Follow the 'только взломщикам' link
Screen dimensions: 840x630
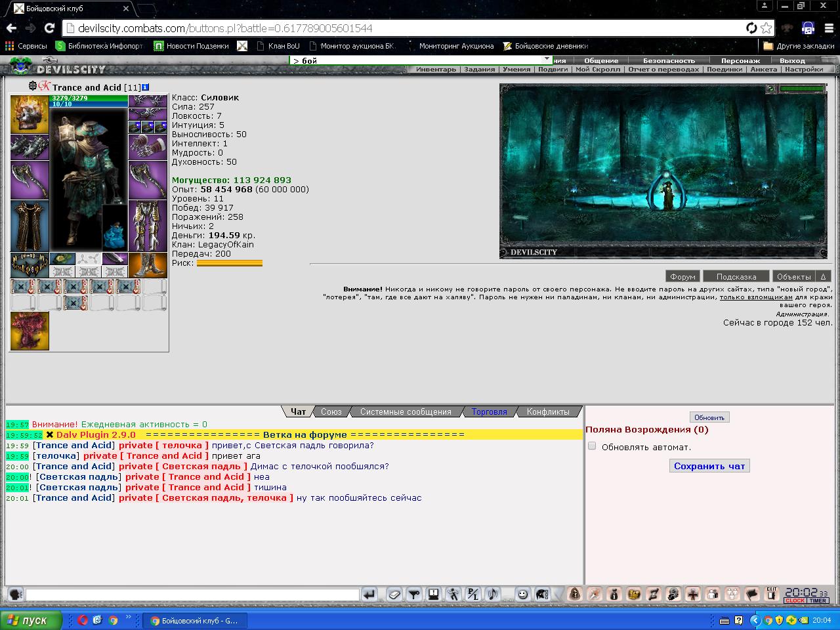coord(756,297)
